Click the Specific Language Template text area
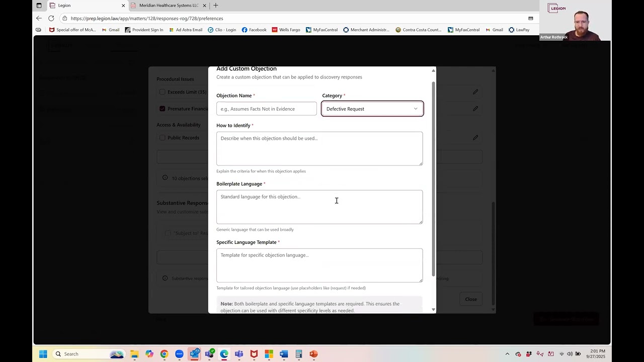644x362 pixels. tap(319, 265)
